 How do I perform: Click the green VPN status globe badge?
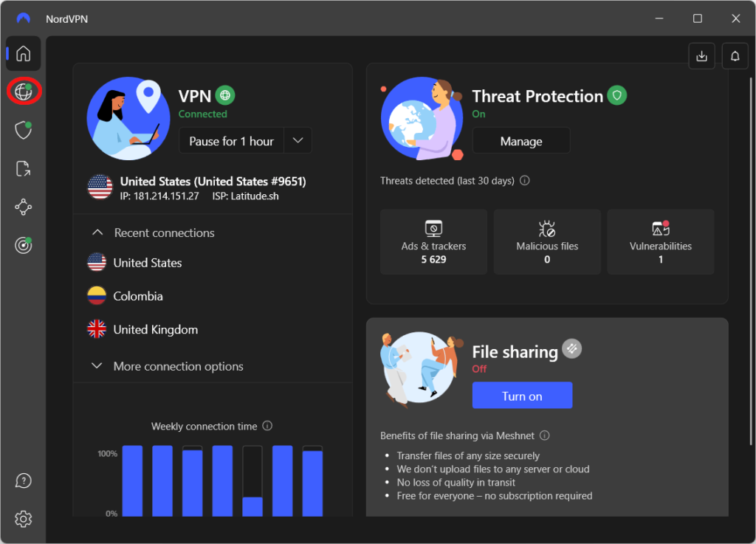(x=225, y=95)
